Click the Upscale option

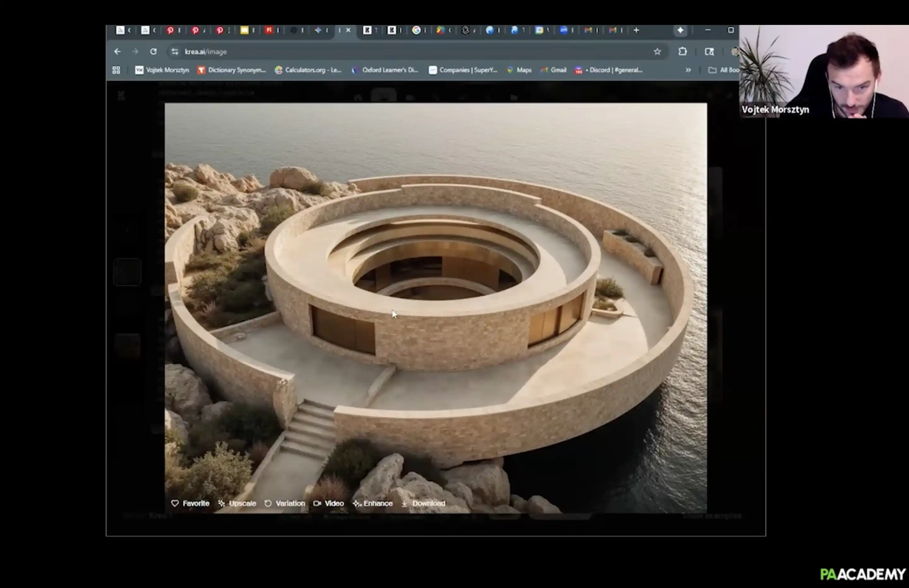click(237, 503)
